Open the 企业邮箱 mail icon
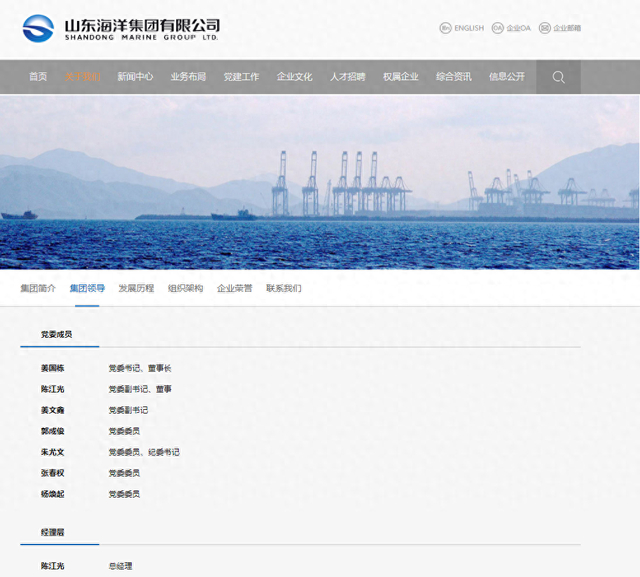640x577 pixels. 544,28
